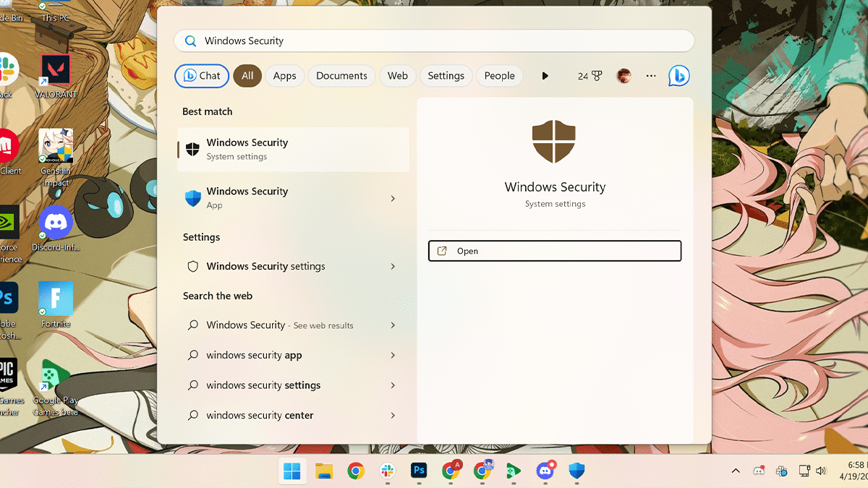Expand windows security center suggestion chevron
868x488 pixels.
pos(393,415)
